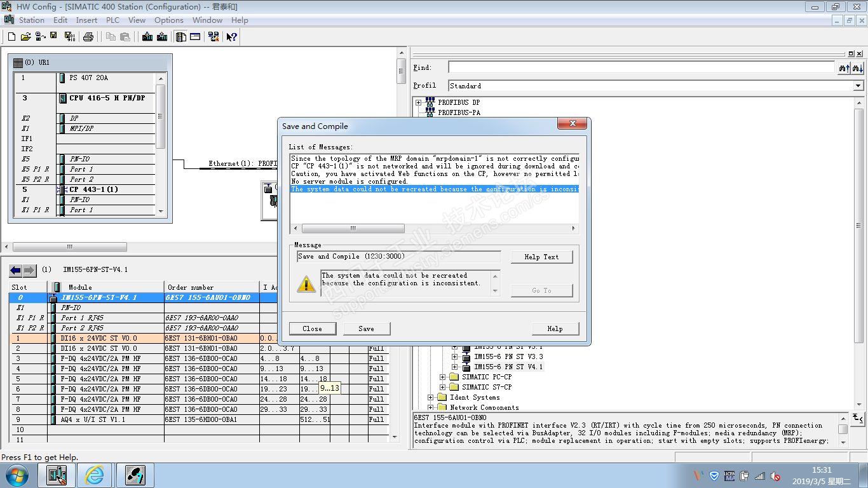Click the clock showing 15:31
Screen dimensions: 868x488
click(821, 471)
